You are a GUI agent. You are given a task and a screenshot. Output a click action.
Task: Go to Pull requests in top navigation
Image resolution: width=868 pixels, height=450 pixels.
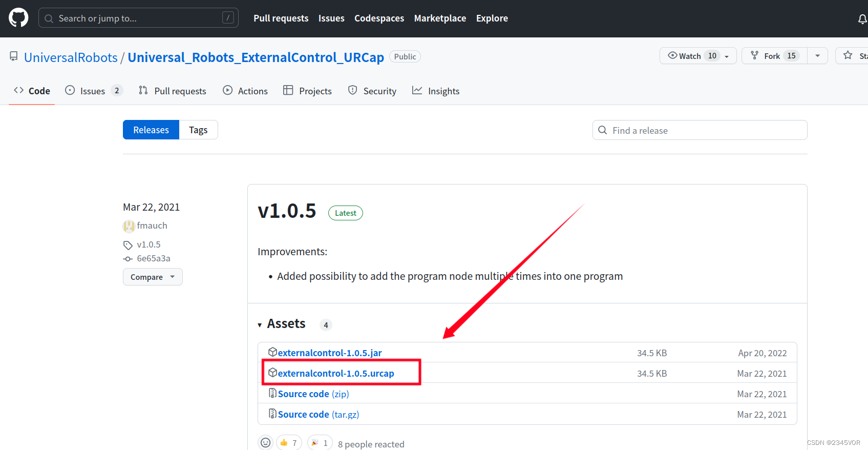pyautogui.click(x=281, y=18)
